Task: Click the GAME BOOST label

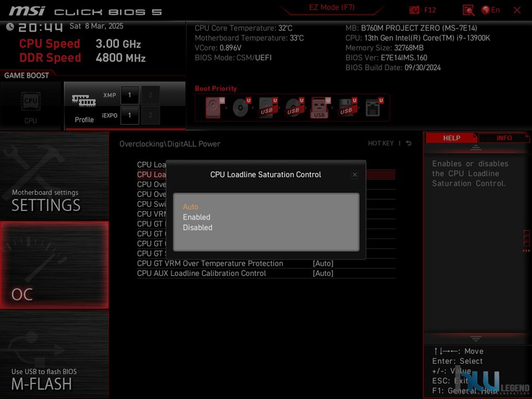Action: coord(26,76)
